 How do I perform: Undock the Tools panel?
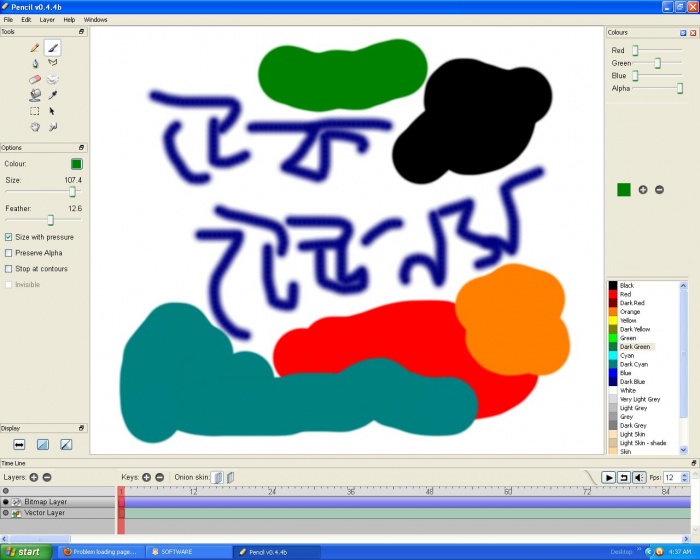(x=81, y=32)
